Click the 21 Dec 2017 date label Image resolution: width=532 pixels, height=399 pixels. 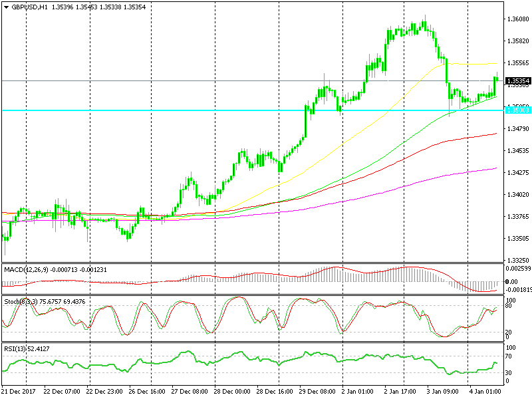[18, 392]
